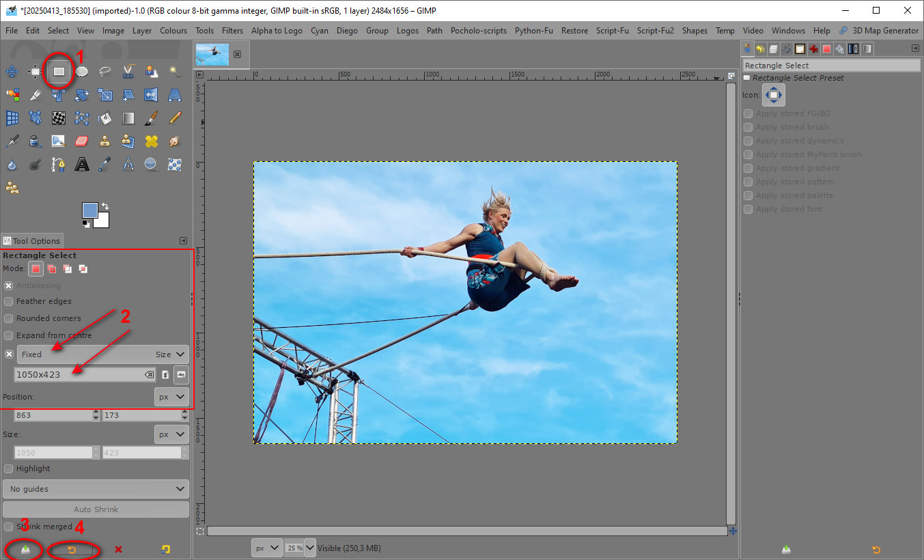Select the Heal tool

tap(152, 141)
